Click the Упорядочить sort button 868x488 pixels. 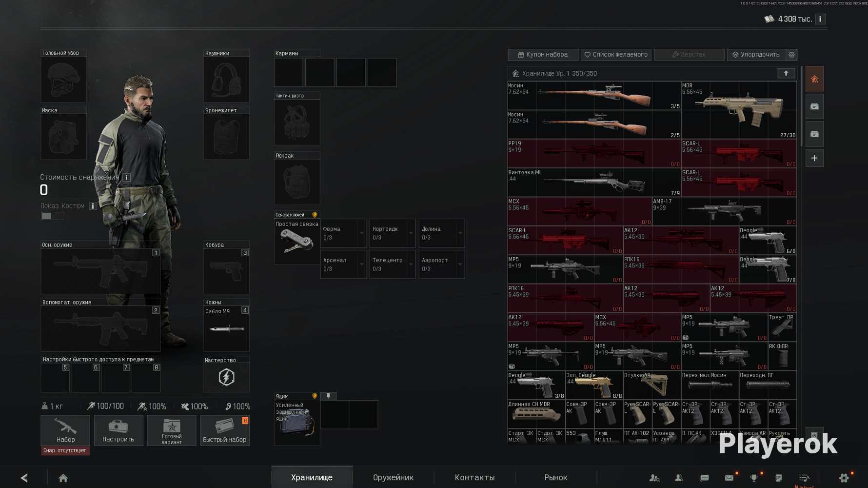click(756, 55)
